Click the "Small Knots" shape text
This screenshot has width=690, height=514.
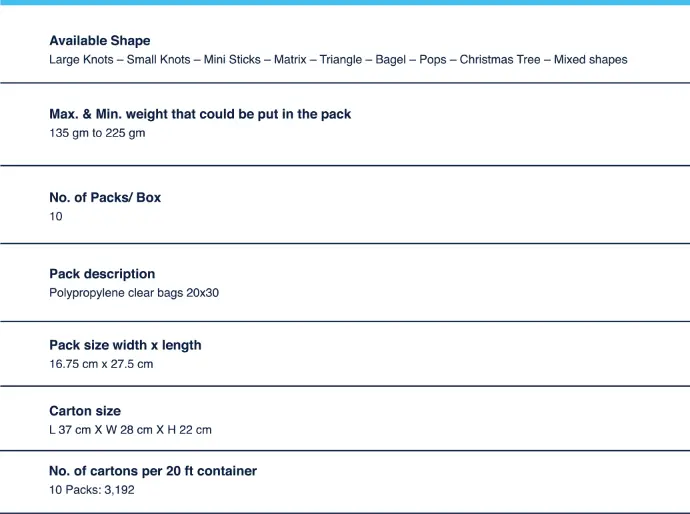(158, 60)
